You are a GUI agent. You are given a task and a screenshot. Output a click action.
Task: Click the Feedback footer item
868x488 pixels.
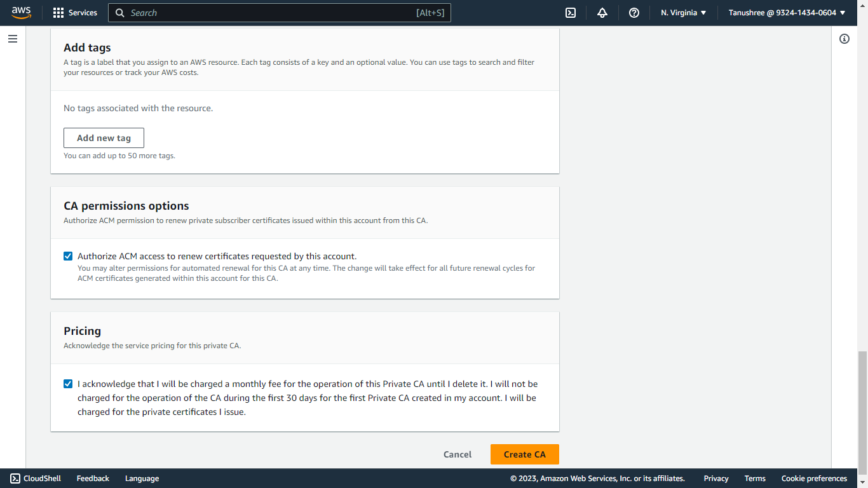(x=93, y=478)
